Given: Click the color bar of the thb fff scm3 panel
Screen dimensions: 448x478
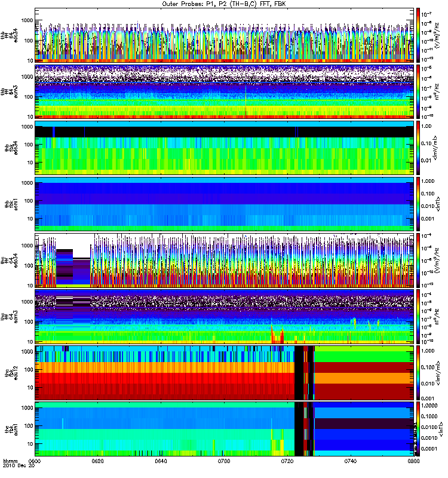Looking at the screenshot, I should (418, 91).
